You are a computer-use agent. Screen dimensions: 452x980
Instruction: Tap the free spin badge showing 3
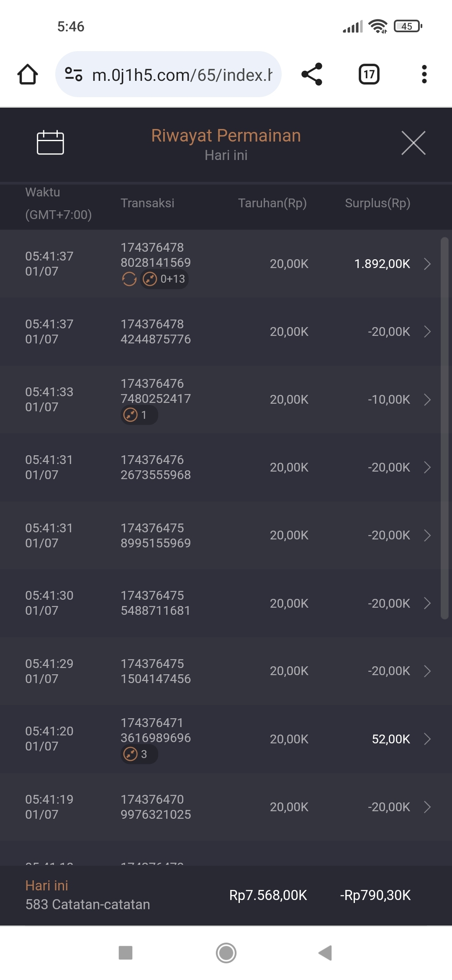(139, 754)
